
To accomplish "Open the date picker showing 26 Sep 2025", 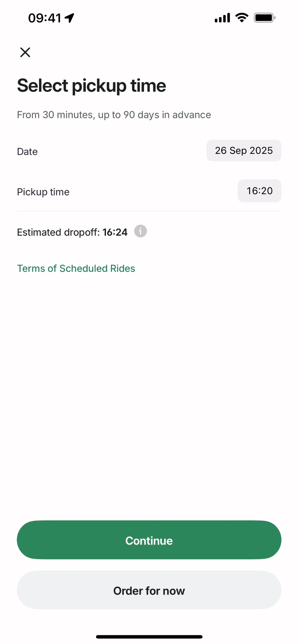I will click(244, 151).
